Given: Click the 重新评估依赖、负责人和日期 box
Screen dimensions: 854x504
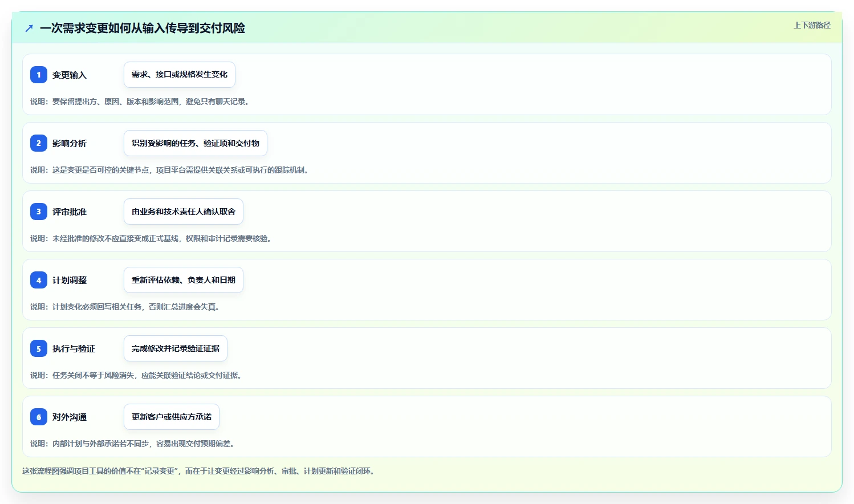Looking at the screenshot, I should tap(184, 280).
